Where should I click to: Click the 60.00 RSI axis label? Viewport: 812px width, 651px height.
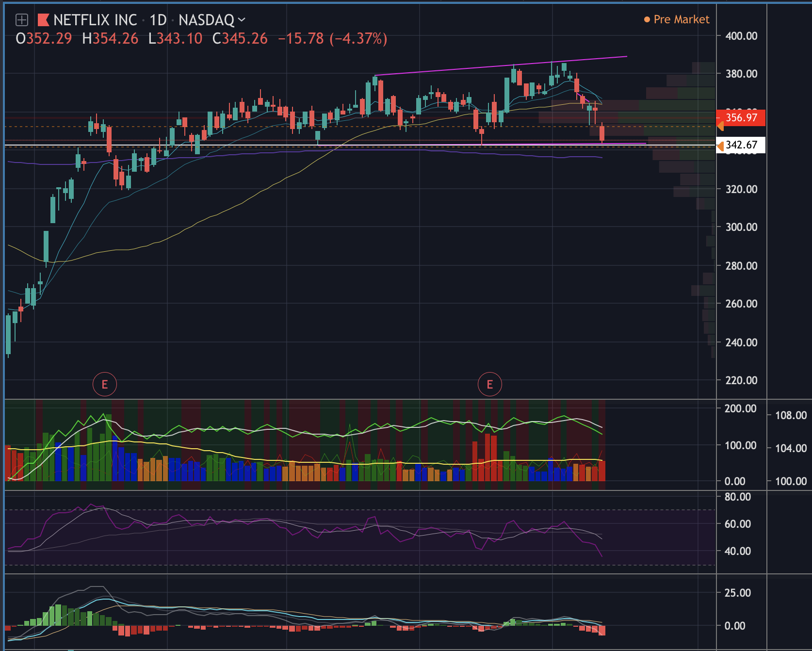pyautogui.click(x=737, y=524)
